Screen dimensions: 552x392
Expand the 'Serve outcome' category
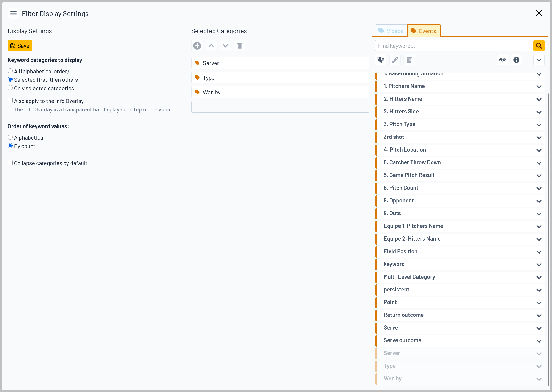tap(539, 341)
